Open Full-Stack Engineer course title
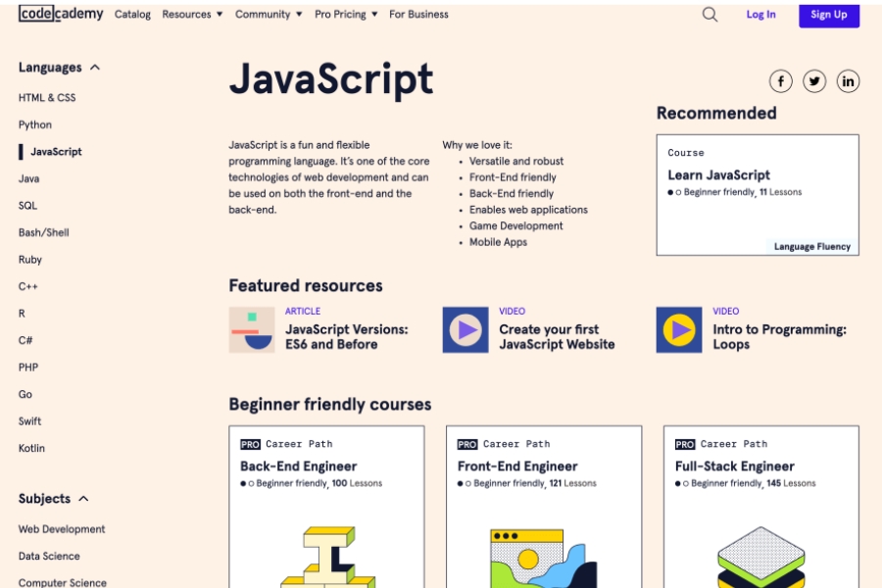This screenshot has height=588, width=882. pyautogui.click(x=735, y=466)
